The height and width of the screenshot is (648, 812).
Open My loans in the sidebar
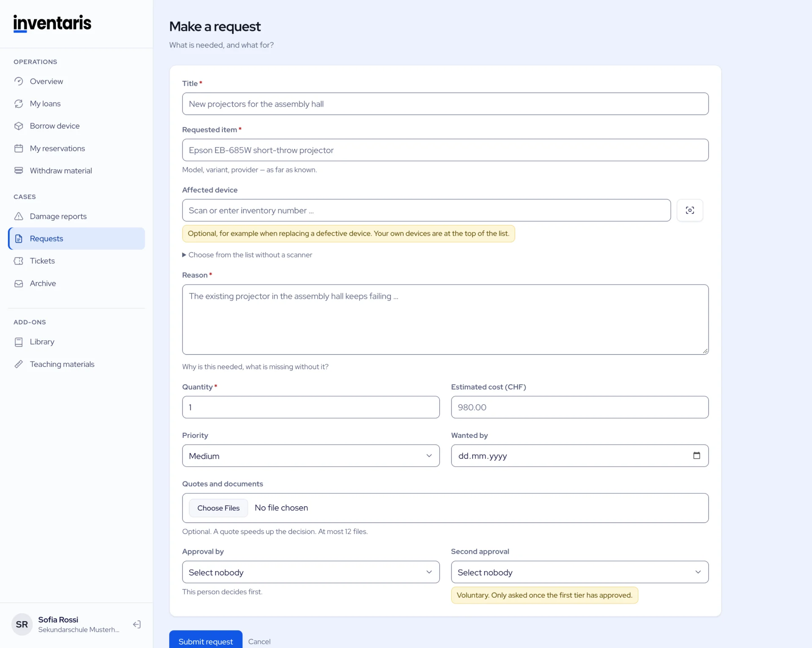point(77,104)
